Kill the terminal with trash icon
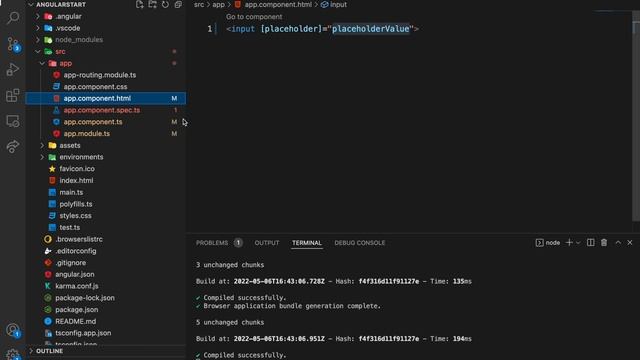 click(604, 242)
